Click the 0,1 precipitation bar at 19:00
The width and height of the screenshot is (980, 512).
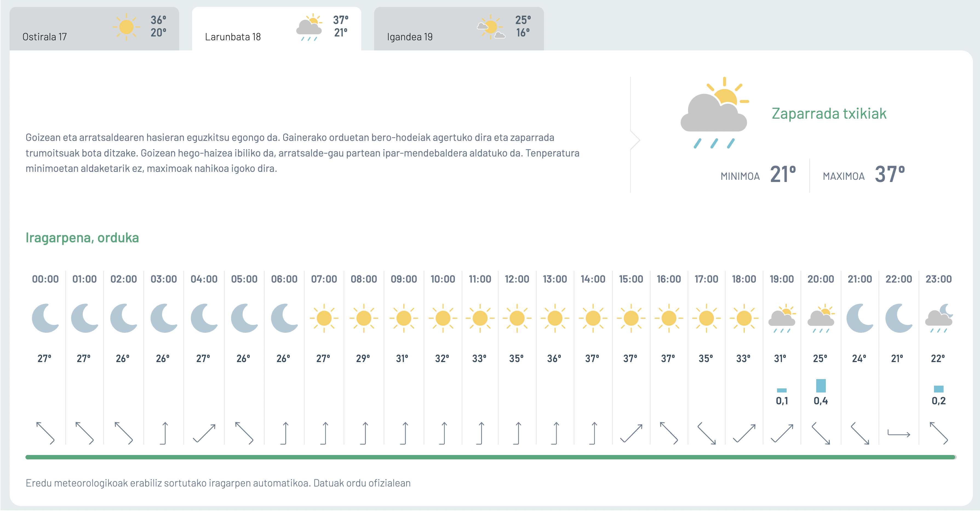click(782, 390)
